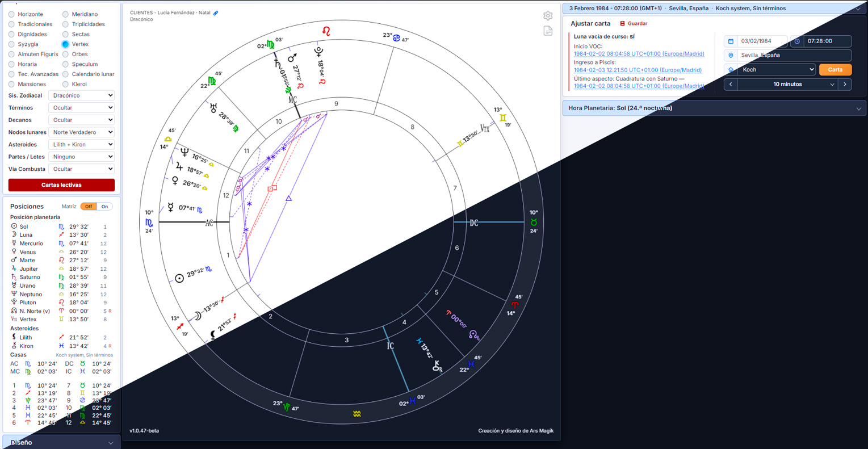Click the Pluto glyph at 18°04' on the wheel
868x449 pixels.
(x=318, y=52)
